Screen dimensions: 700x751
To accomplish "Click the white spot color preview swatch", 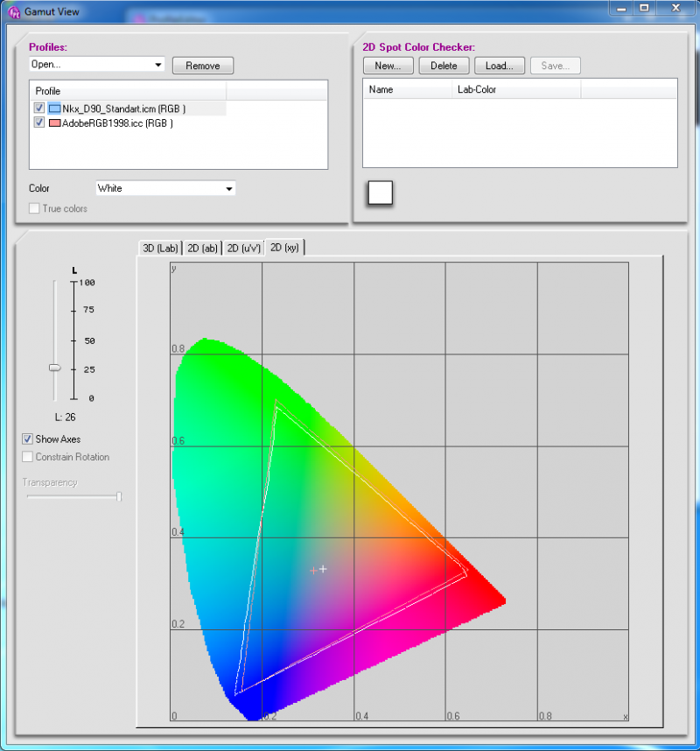I will [380, 193].
